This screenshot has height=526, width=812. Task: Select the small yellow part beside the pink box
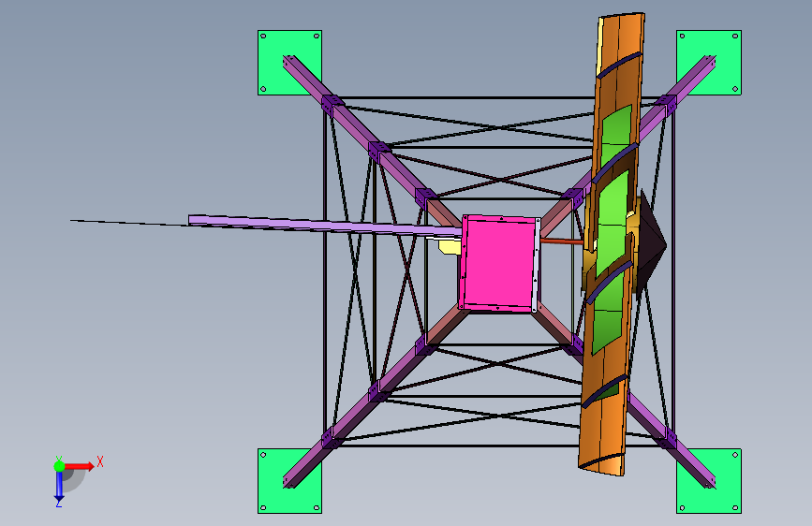coord(450,246)
